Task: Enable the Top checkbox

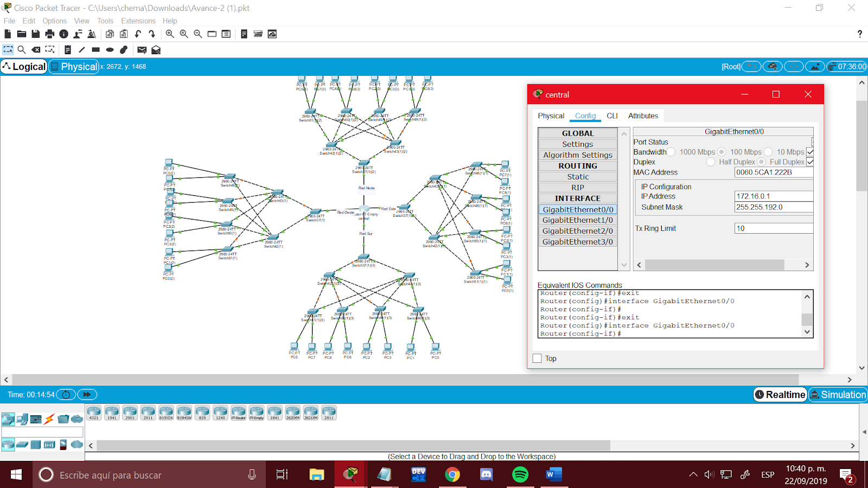Action: pos(537,358)
